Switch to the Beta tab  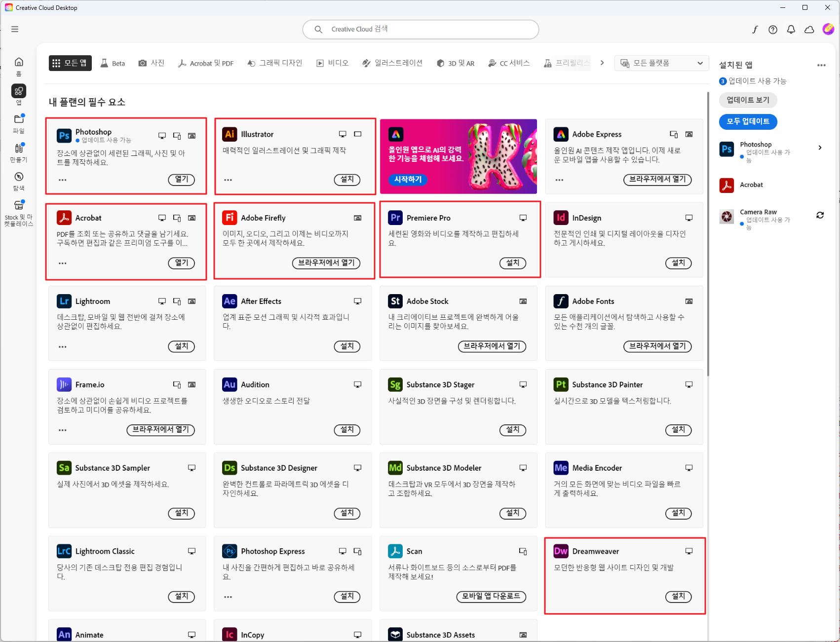tap(113, 63)
